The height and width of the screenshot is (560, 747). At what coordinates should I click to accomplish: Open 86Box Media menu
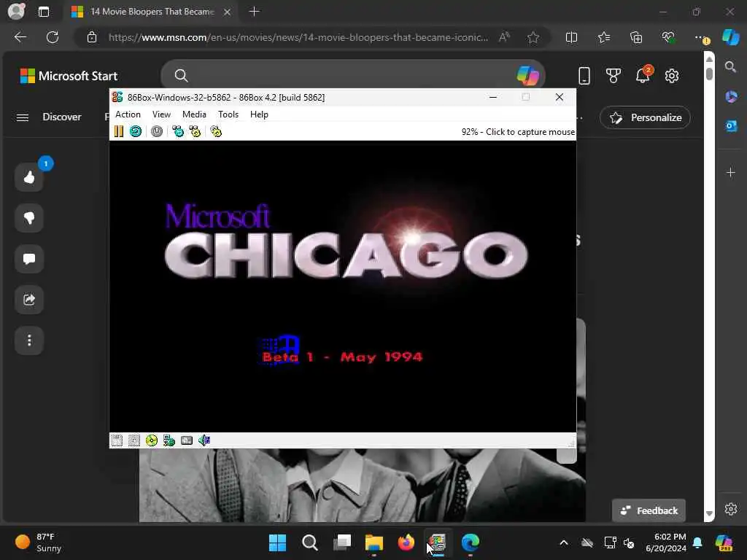[x=194, y=114]
